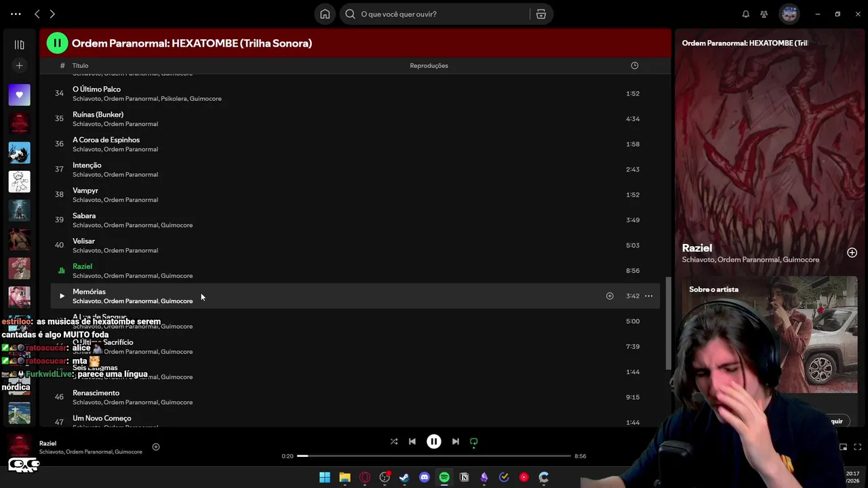Viewport: 868px width, 488px height.
Task: Click the # column header
Action: click(62, 66)
